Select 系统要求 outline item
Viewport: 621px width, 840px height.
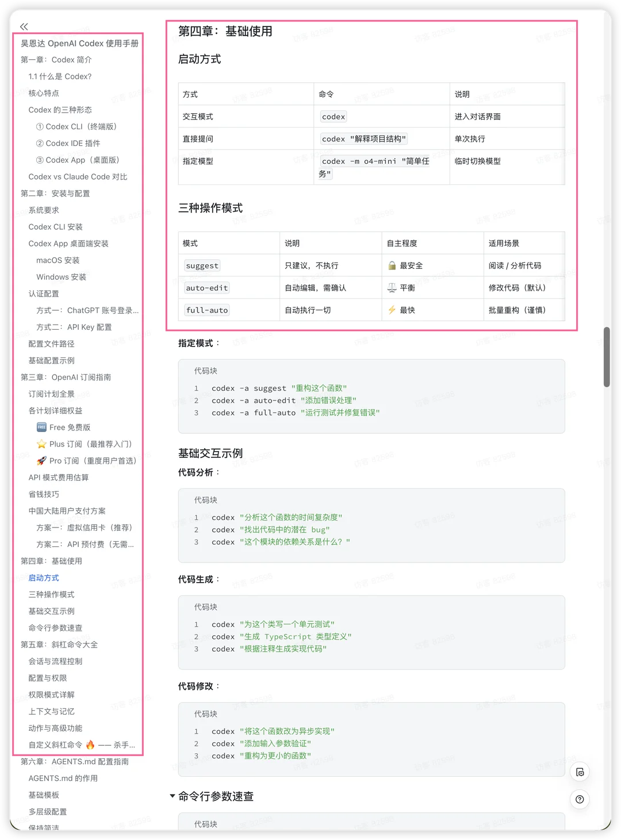tap(44, 210)
